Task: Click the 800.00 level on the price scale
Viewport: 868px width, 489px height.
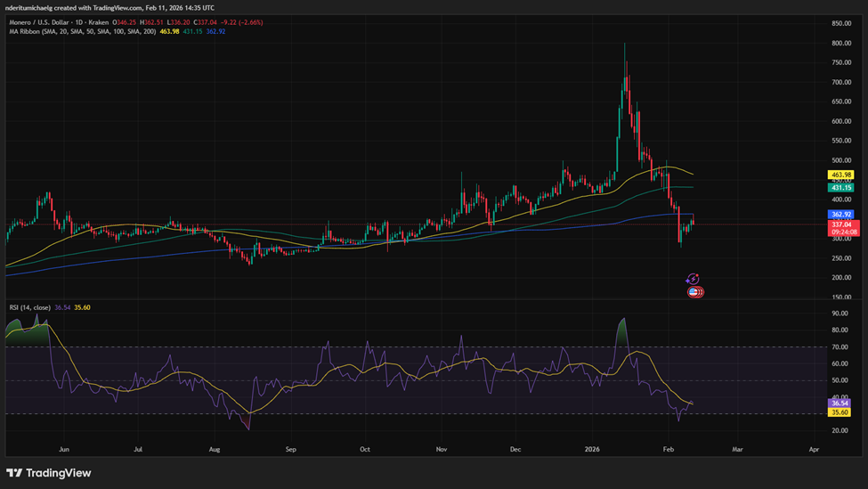Action: click(x=841, y=43)
